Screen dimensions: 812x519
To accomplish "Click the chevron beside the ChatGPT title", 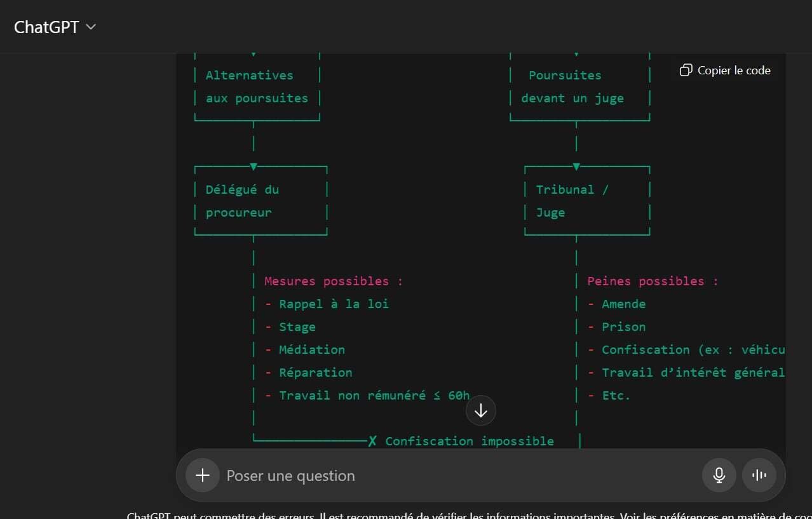I will [90, 27].
